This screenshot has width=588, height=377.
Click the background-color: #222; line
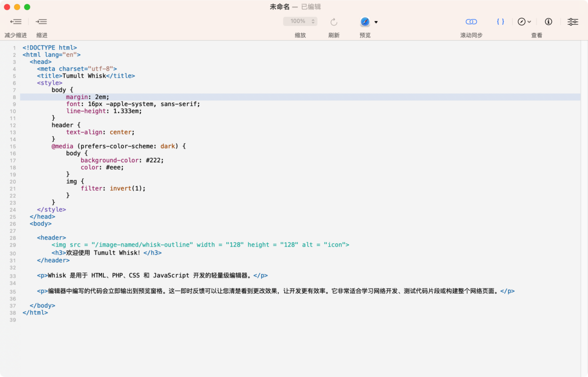click(x=122, y=160)
